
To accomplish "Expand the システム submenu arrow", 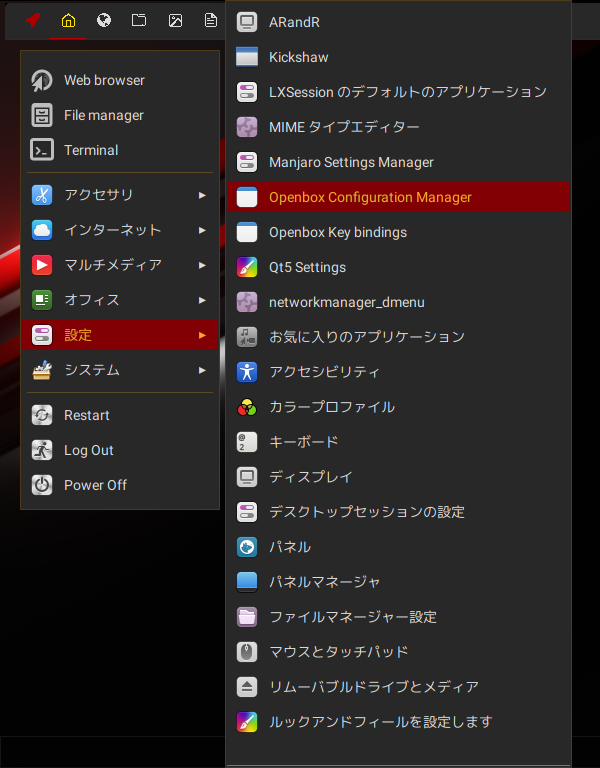I will (x=202, y=370).
